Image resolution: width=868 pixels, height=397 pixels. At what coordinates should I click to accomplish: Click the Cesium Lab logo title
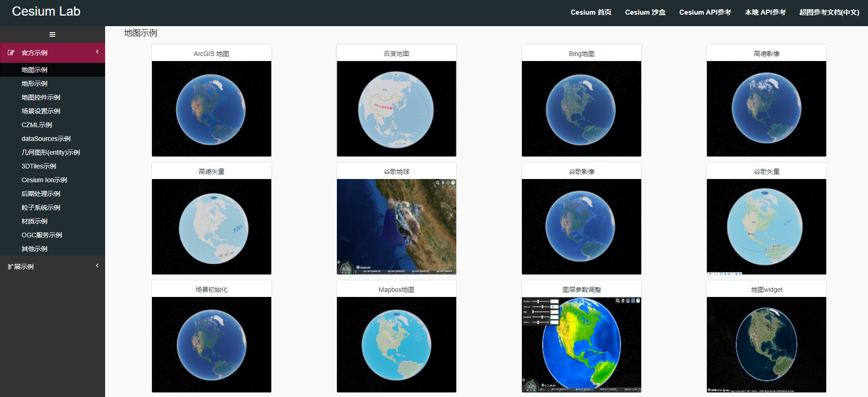46,11
